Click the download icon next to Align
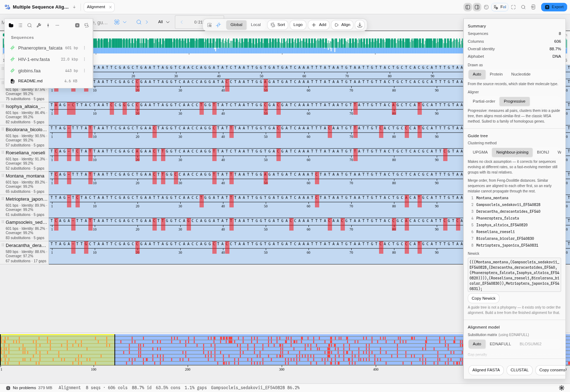Image resolution: width=570 pixels, height=392 pixels. pyautogui.click(x=360, y=25)
